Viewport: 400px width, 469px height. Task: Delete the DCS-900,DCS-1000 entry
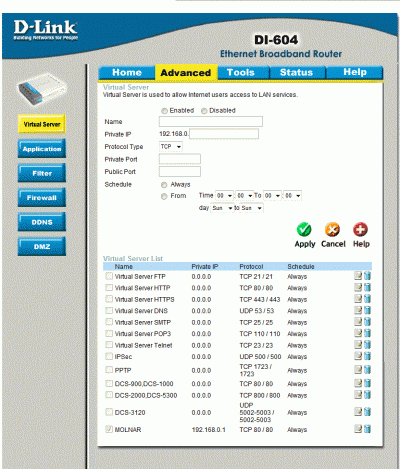coord(367,383)
